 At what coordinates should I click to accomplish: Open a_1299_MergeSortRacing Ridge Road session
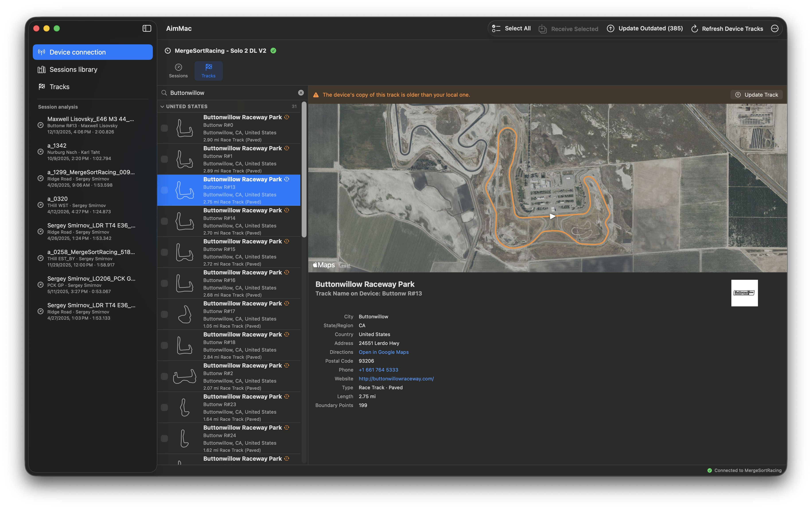93,178
